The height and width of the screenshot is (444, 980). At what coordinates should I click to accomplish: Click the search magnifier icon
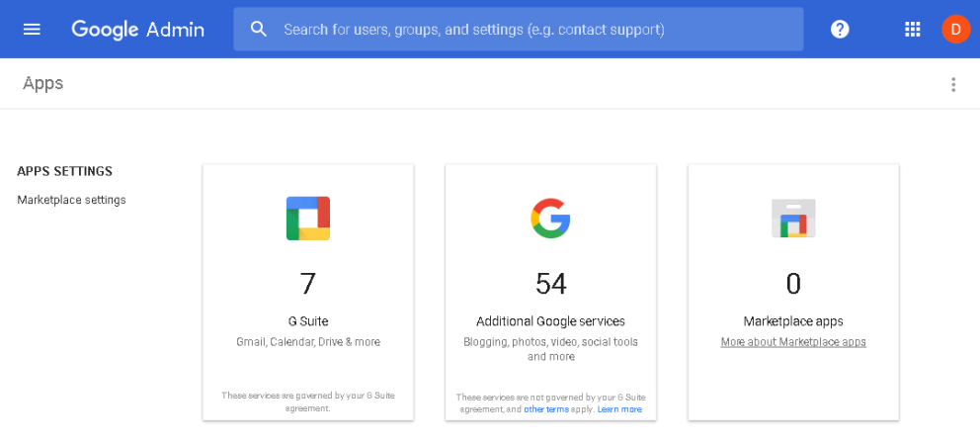click(258, 29)
